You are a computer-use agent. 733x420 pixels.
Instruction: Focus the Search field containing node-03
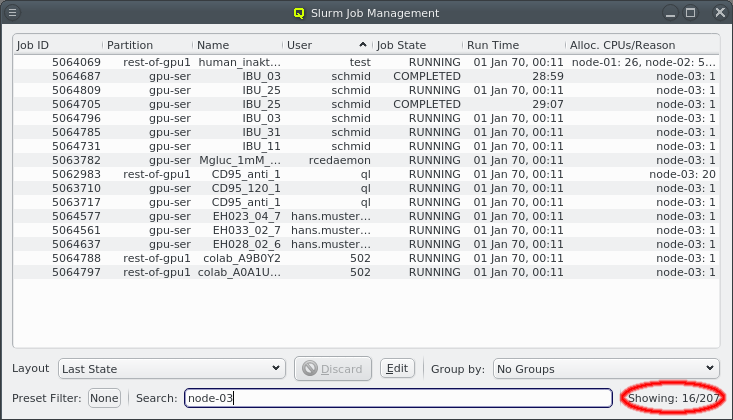[x=398, y=398]
